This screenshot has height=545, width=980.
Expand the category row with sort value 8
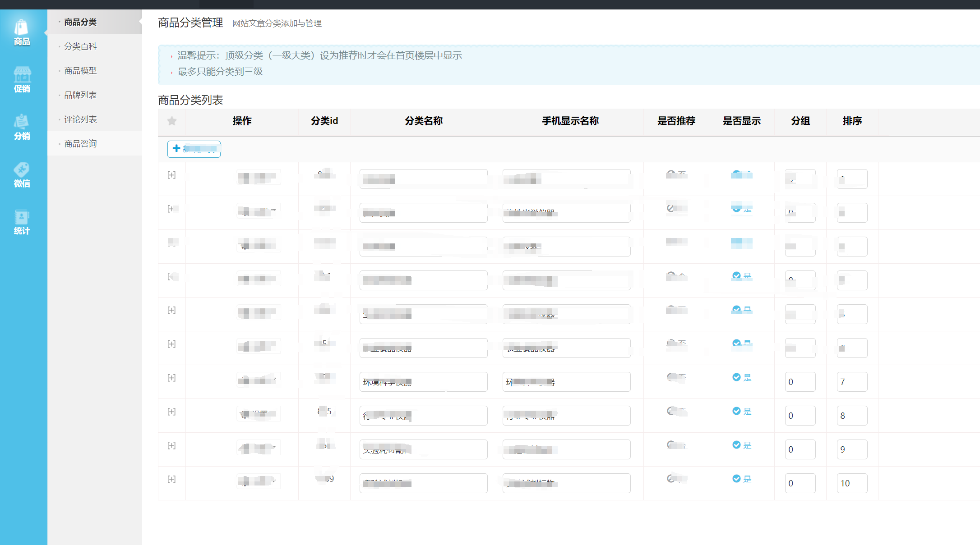171,412
